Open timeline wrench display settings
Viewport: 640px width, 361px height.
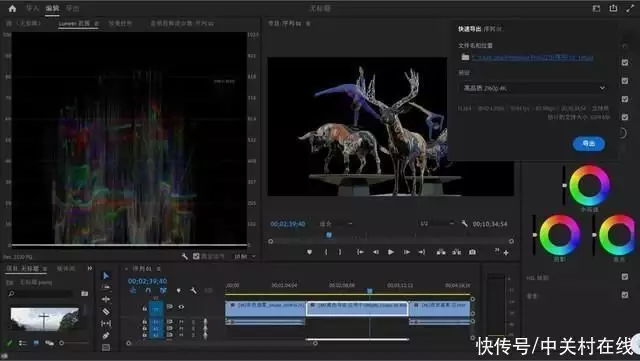click(193, 290)
